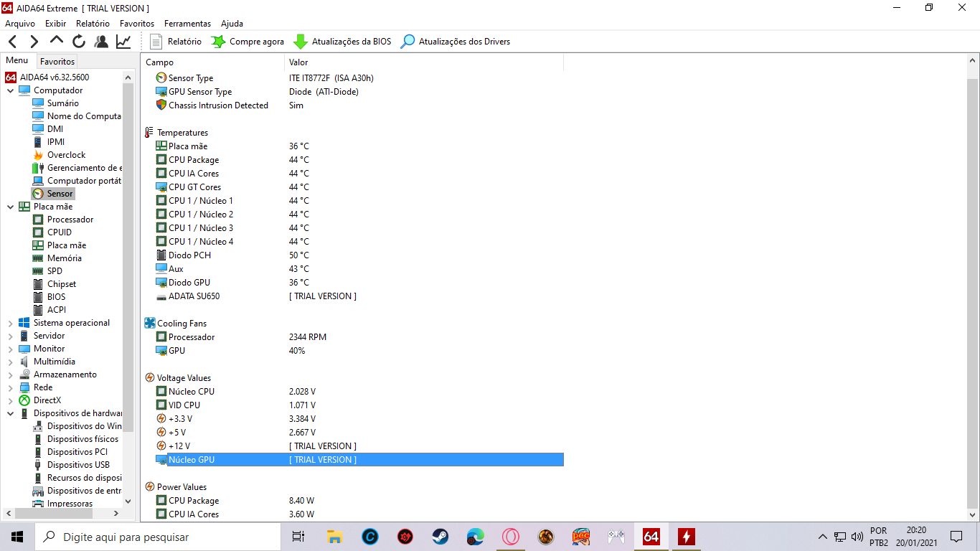Select the CPU Package 44 °C row
This screenshot has height=551, width=980.
(352, 160)
